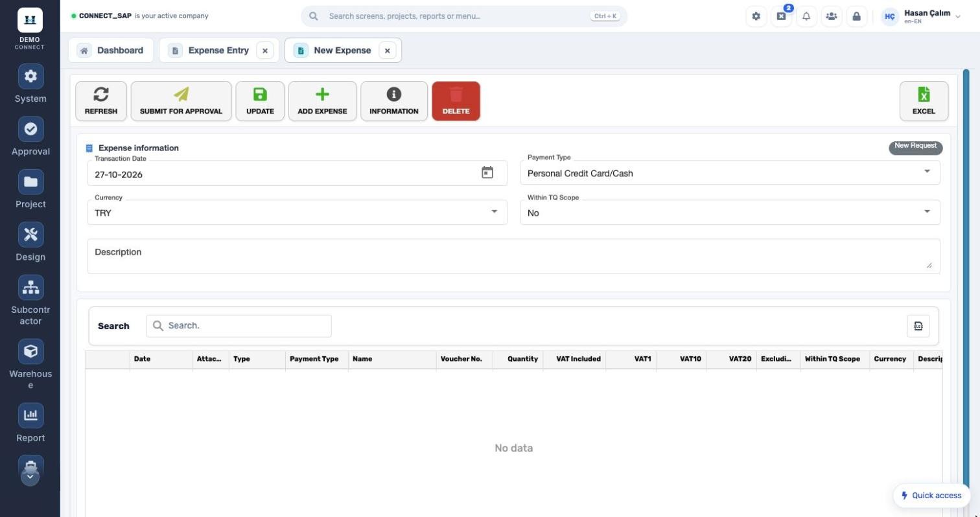
Task: Click into the Description text area
Action: pyautogui.click(x=513, y=256)
